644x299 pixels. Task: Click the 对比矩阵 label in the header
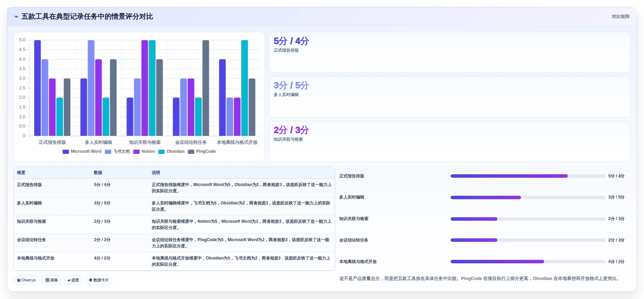(620, 17)
